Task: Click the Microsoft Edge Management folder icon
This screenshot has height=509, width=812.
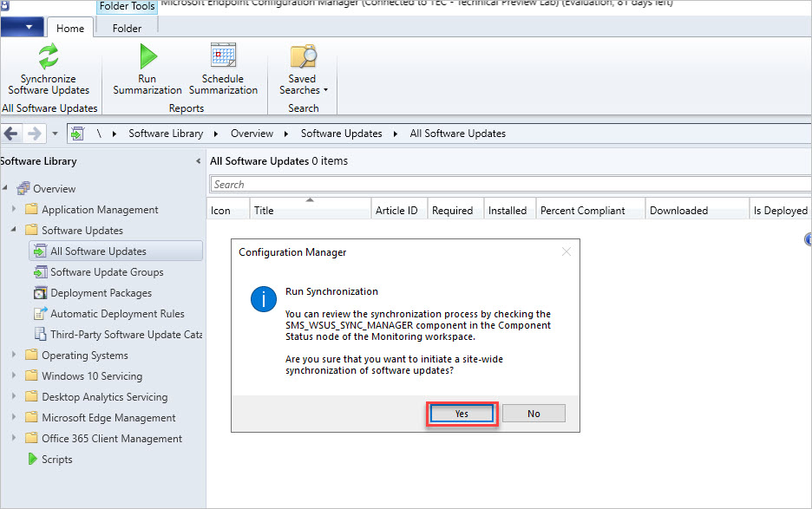Action: pyautogui.click(x=31, y=417)
